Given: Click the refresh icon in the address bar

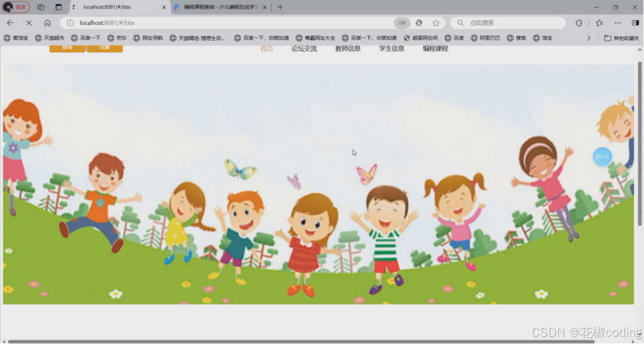Looking at the screenshot, I should [419, 23].
